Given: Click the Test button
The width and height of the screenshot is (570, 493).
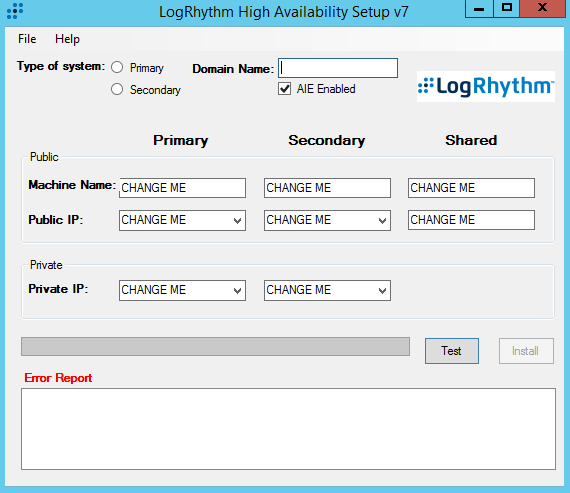Looking at the screenshot, I should tap(451, 351).
